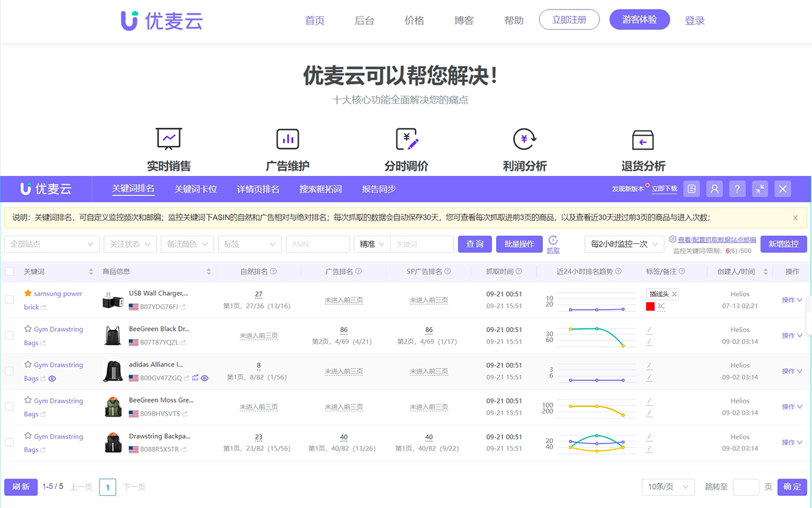Open the 10条/页 page size dropdown

click(667, 486)
